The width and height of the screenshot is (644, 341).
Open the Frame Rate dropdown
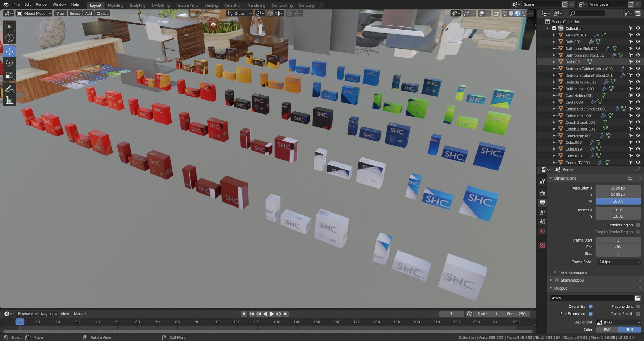pos(618,262)
